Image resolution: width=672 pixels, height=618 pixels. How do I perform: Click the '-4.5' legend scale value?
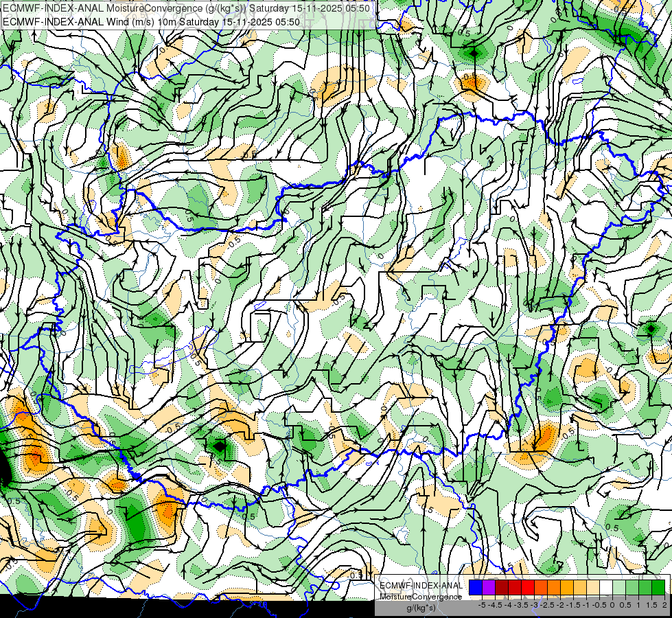495,605
